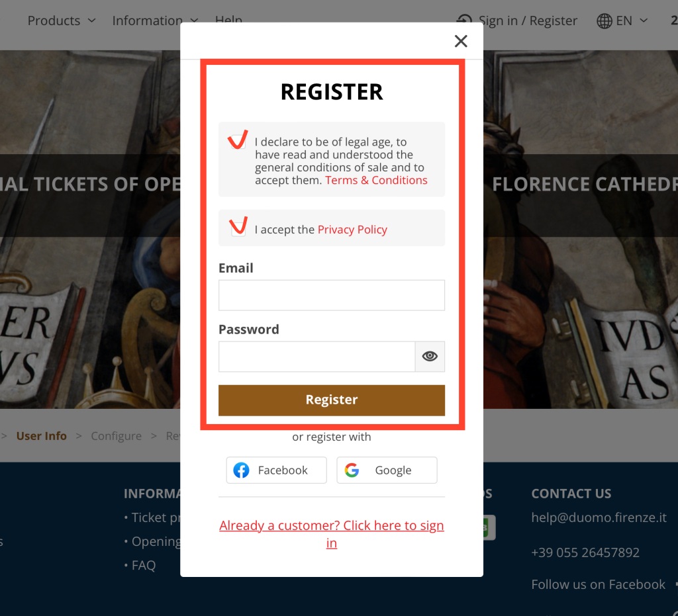This screenshot has height=616, width=678.
Task: Click the Facebook logo icon
Action: 241,470
